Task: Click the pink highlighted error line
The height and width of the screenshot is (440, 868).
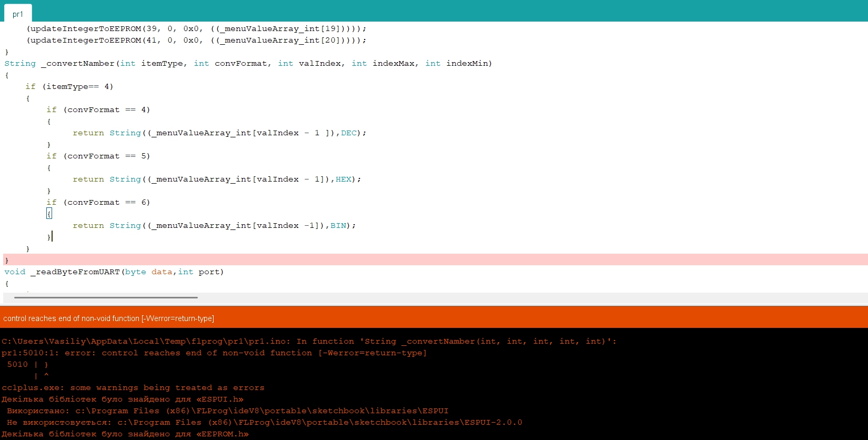Action: click(421, 260)
